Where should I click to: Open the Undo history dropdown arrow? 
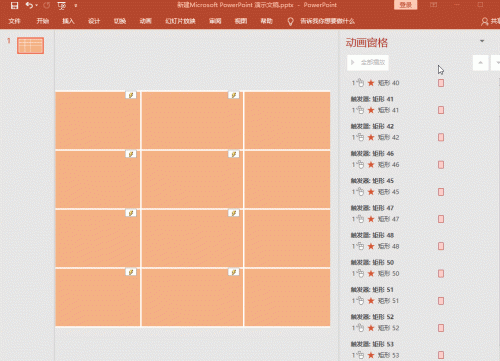(36, 5)
